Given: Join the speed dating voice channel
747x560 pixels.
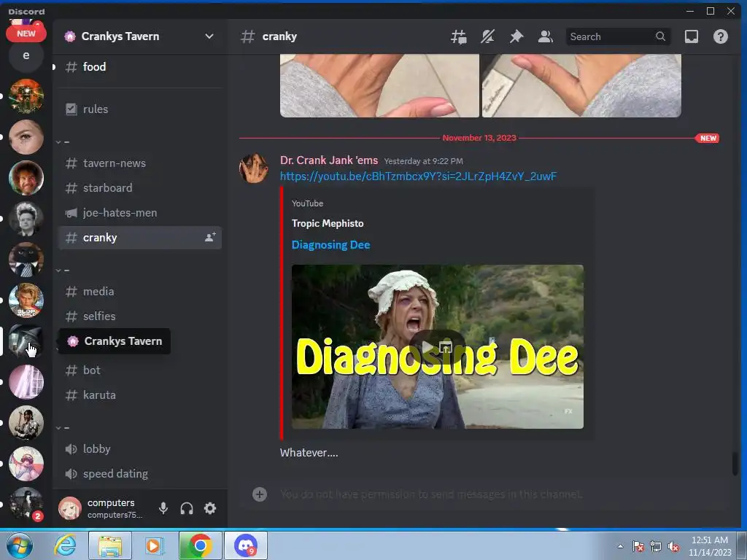Looking at the screenshot, I should pos(139,474).
